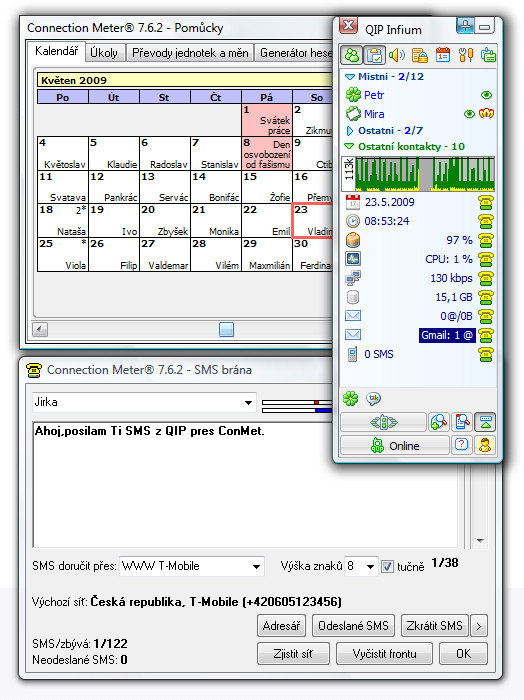Click the orange status icon beside Mira
The height and width of the screenshot is (700, 524).
tap(486, 114)
